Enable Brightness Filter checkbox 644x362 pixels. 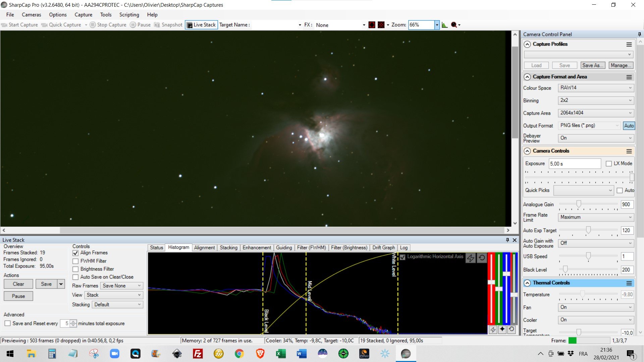75,269
